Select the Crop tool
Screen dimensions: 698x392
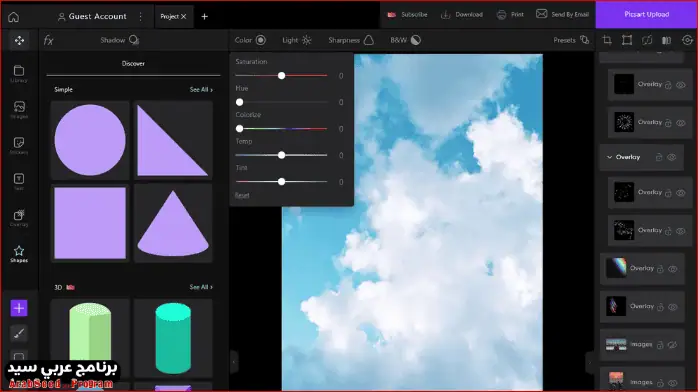point(607,40)
